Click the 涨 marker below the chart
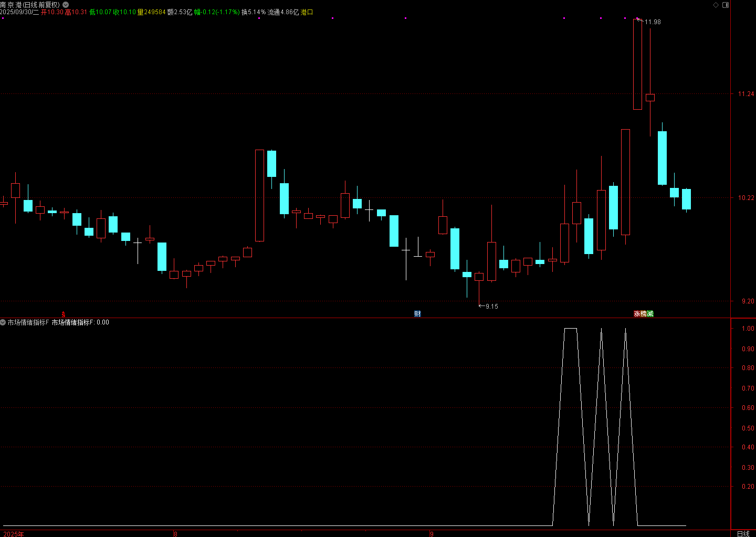Viewport: 756px width, 537px height. click(637, 314)
